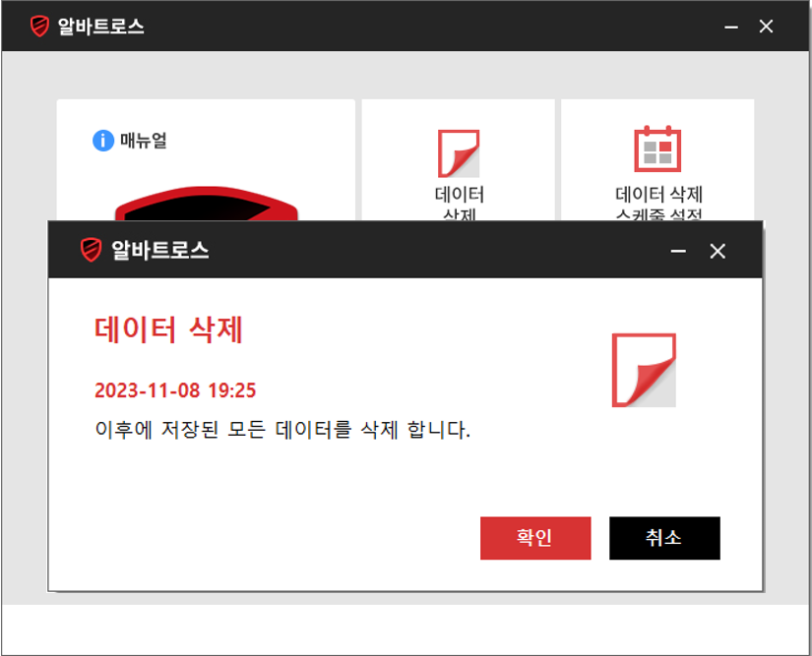Open the 매뉴얼 label in main window
This screenshot has height=656, width=812.
144,141
